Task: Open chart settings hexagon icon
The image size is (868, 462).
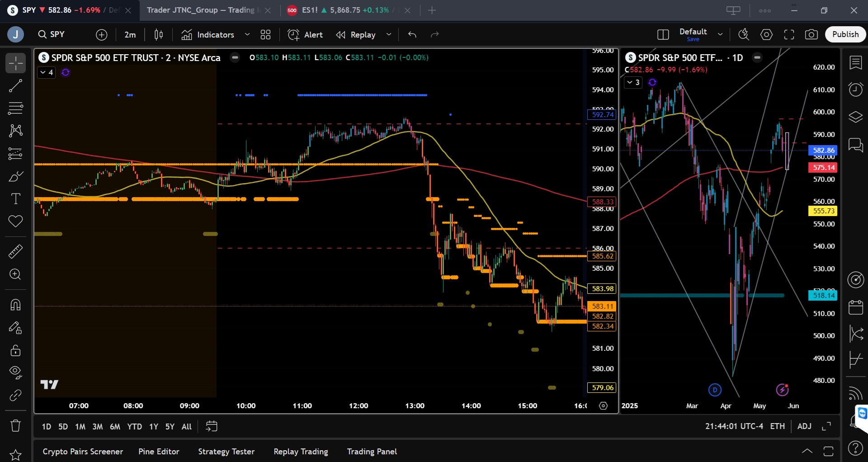Action: [766, 34]
